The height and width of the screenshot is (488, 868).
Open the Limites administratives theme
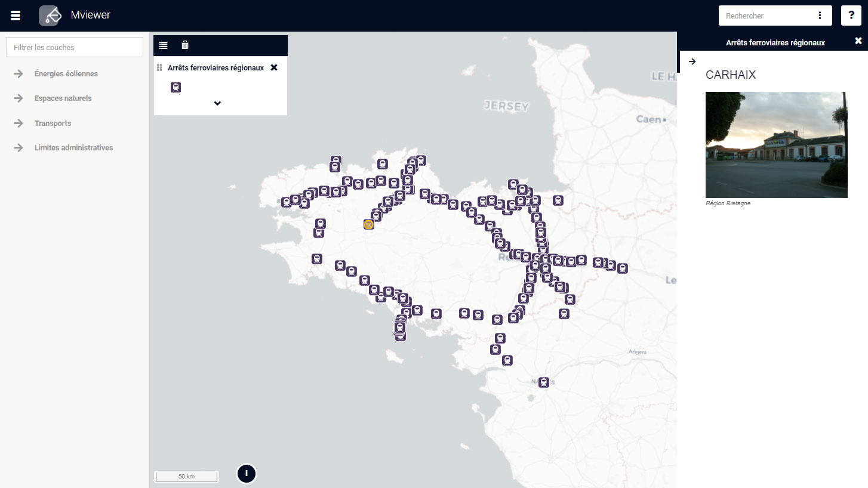click(x=73, y=148)
